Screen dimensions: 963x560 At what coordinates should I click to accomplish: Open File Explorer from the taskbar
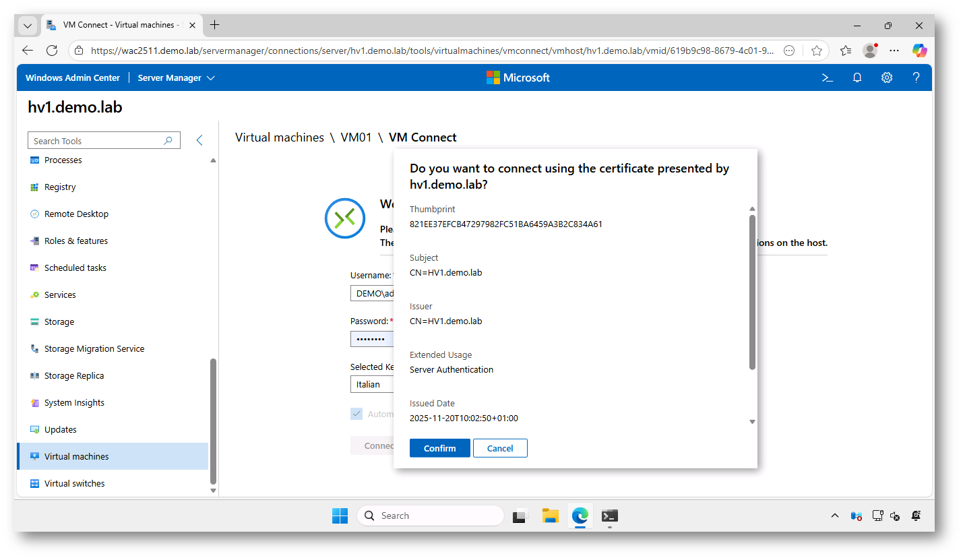[x=551, y=516]
